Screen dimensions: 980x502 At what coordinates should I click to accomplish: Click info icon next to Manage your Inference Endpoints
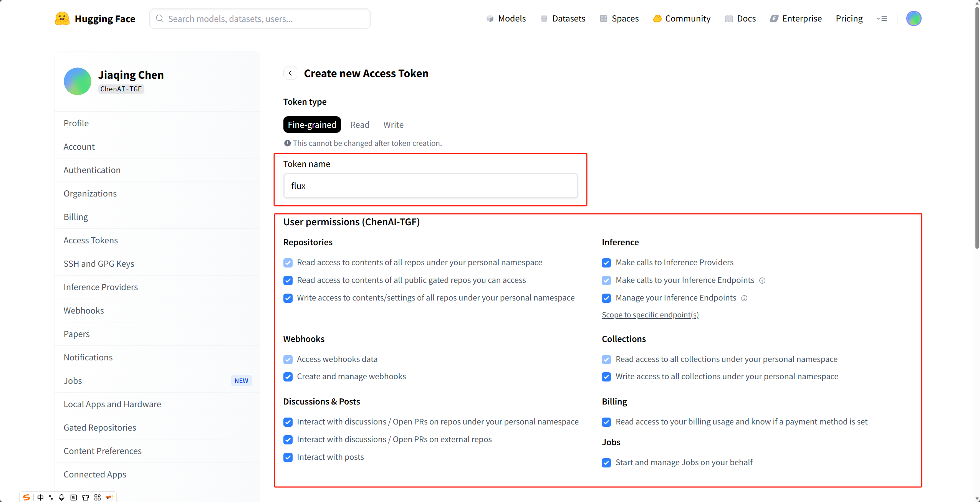click(x=744, y=298)
